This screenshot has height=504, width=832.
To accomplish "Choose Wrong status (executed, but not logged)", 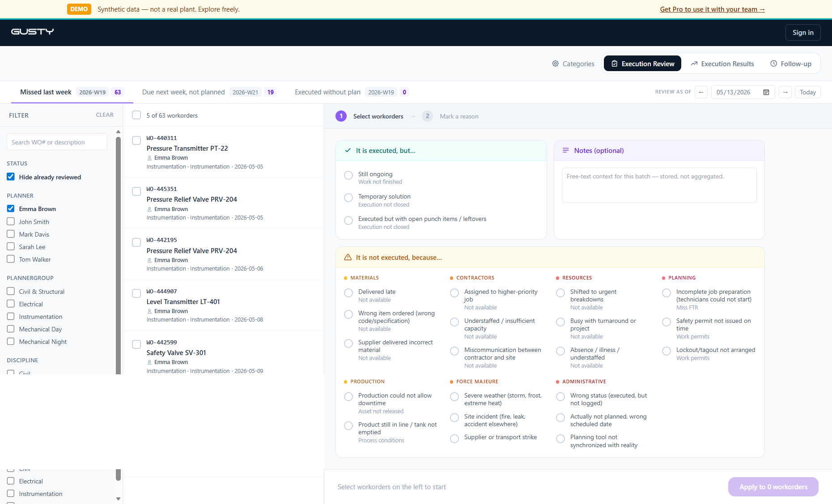I will coord(560,397).
